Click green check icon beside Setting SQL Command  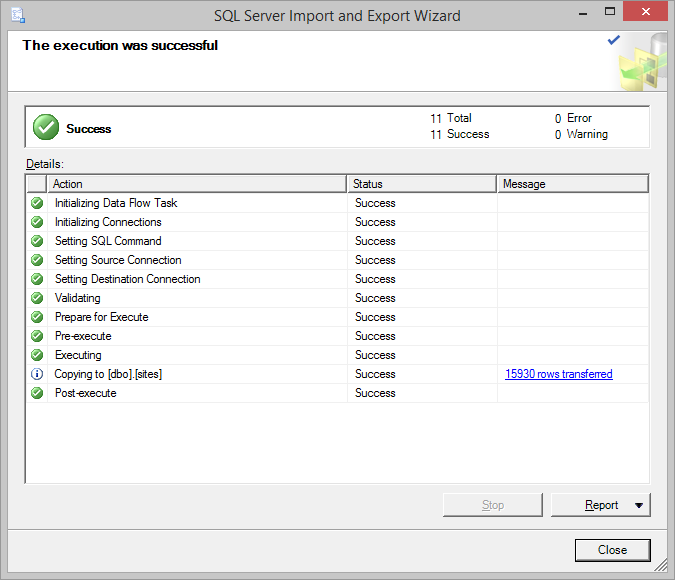(x=37, y=241)
